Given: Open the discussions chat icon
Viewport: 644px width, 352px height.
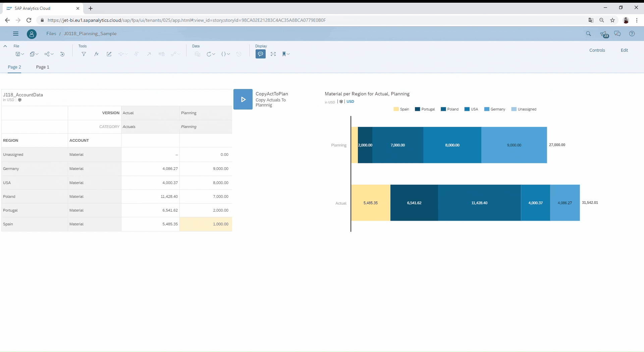Looking at the screenshot, I should click(x=618, y=34).
